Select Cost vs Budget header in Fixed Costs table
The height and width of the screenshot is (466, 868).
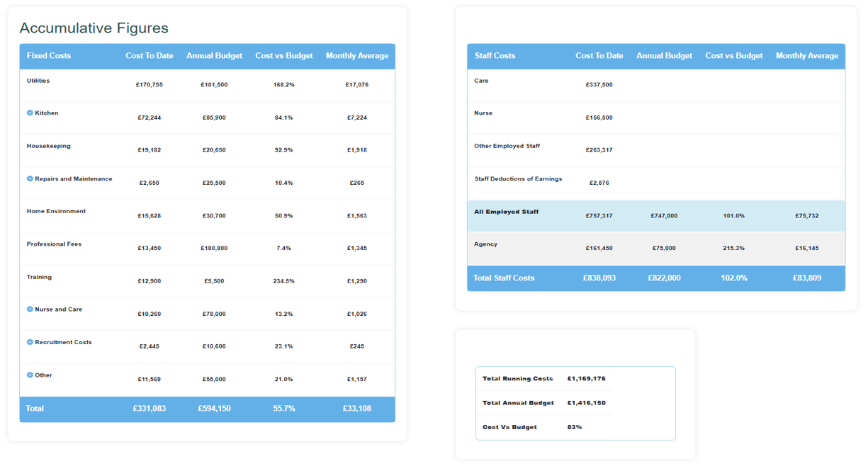coord(283,56)
